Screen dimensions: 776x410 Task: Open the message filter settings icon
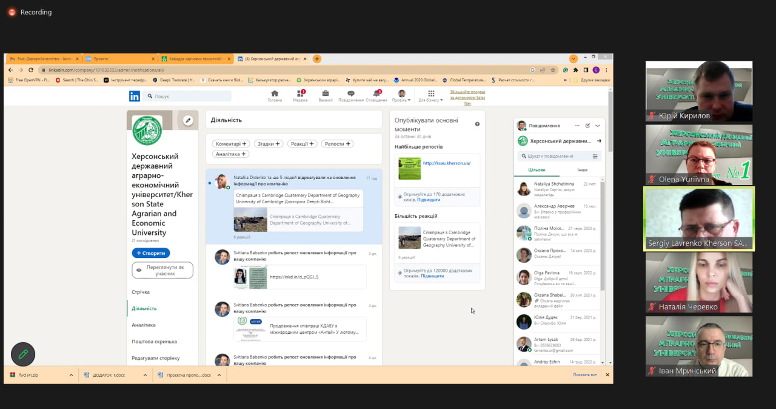595,156
